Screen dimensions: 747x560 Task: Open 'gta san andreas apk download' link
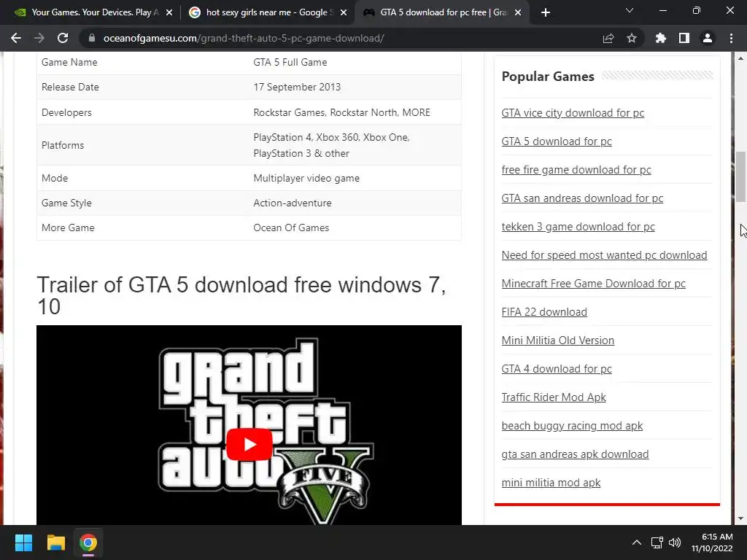pyautogui.click(x=575, y=454)
